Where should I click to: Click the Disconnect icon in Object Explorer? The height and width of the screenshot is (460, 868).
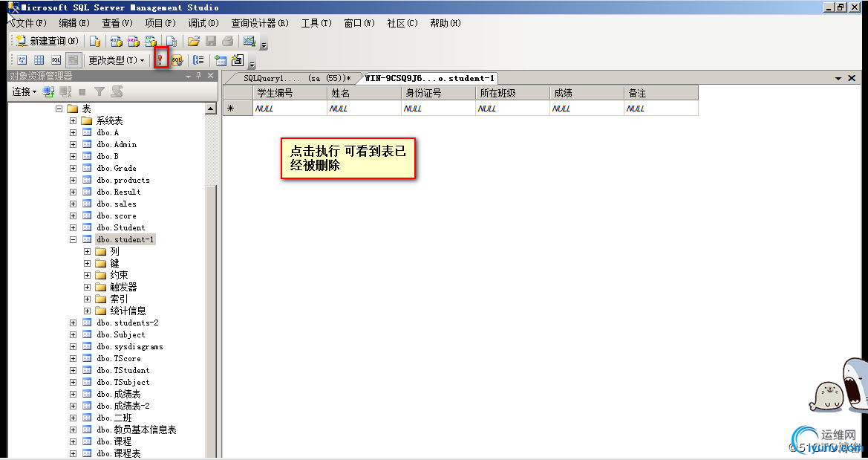(x=65, y=92)
